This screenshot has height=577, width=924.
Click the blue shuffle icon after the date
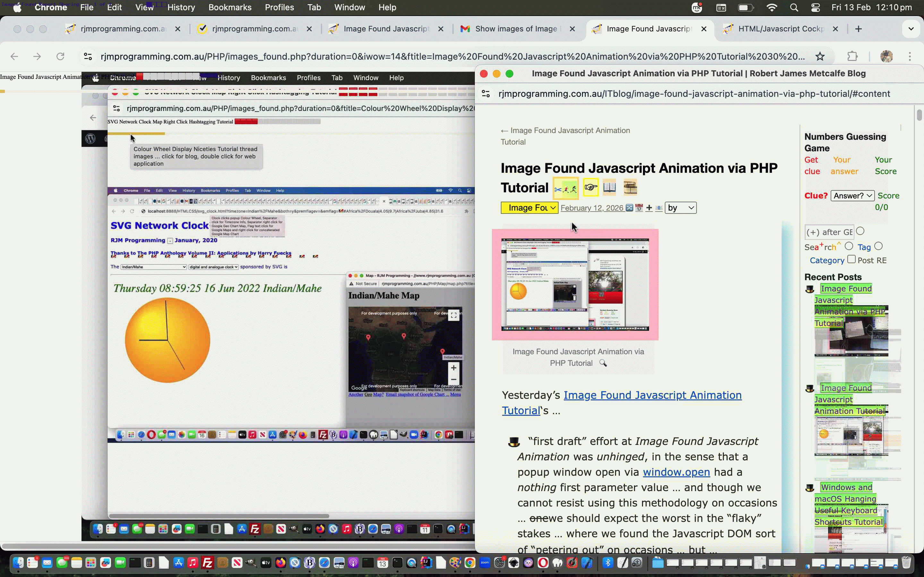point(629,208)
